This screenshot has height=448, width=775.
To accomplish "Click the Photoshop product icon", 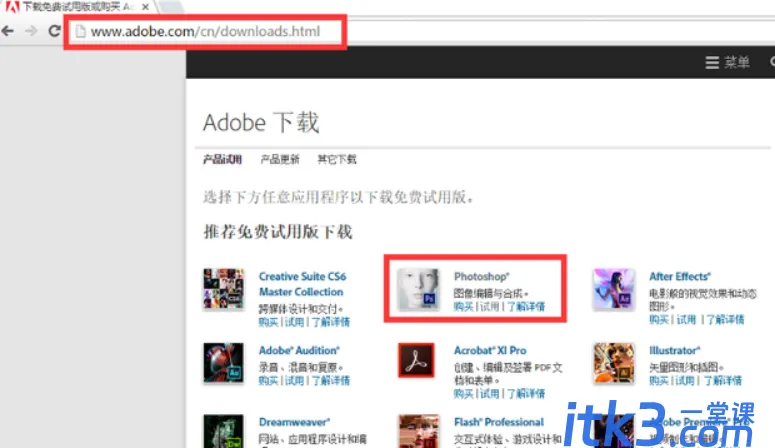I will click(419, 289).
